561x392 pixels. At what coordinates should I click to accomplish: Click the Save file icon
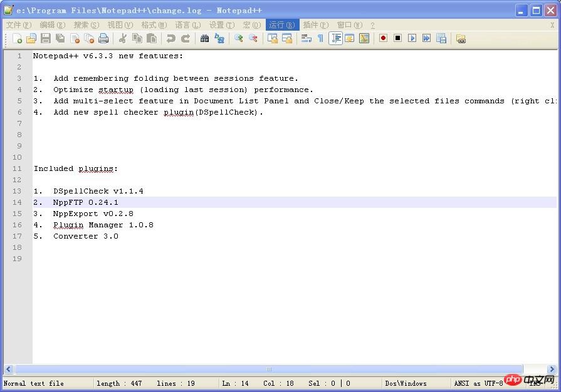pos(46,39)
